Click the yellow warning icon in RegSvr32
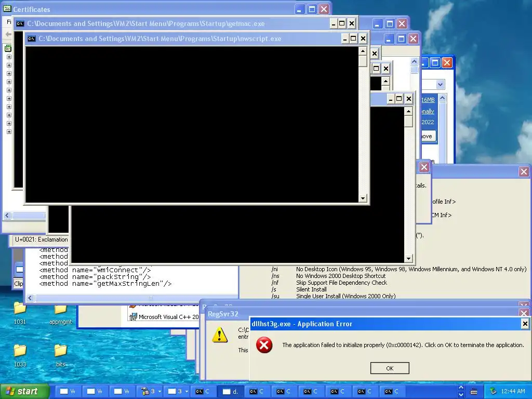Image resolution: width=532 pixels, height=399 pixels. (x=220, y=335)
